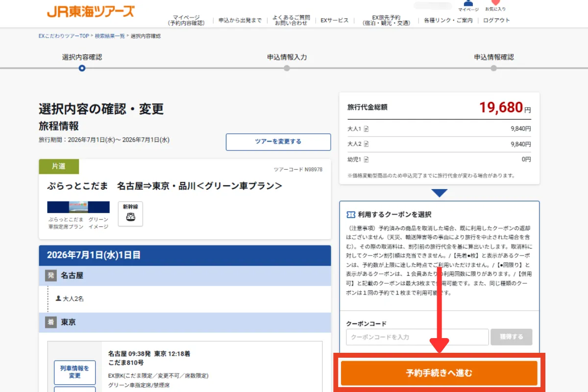Click the passenger icon beside 大人2名
The width and height of the screenshot is (588, 392).
point(58,298)
